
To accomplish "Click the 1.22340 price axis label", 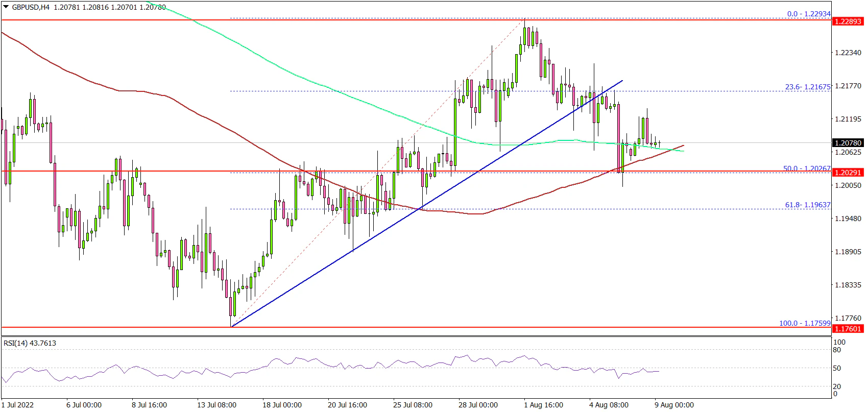I will (x=847, y=53).
